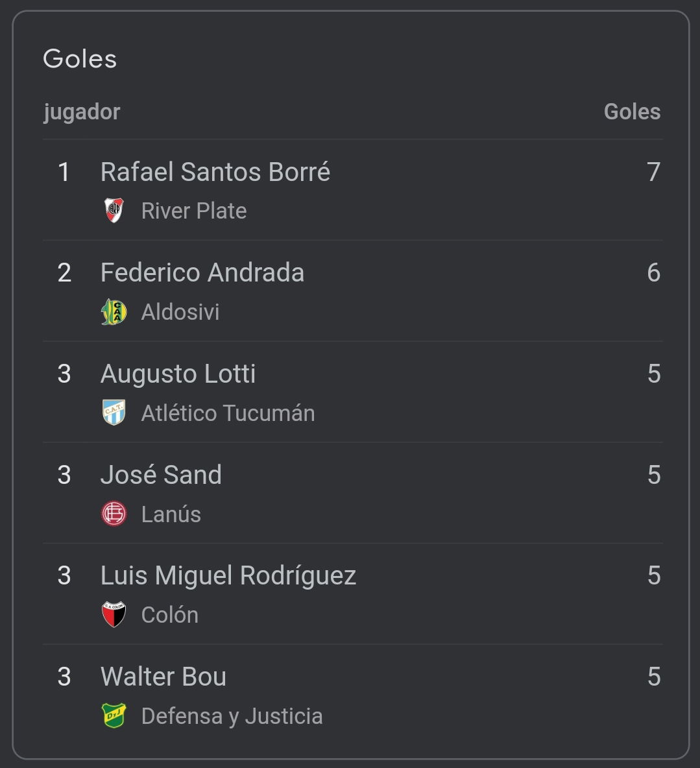Click the River Plate club crest
The image size is (700, 768).
114,211
